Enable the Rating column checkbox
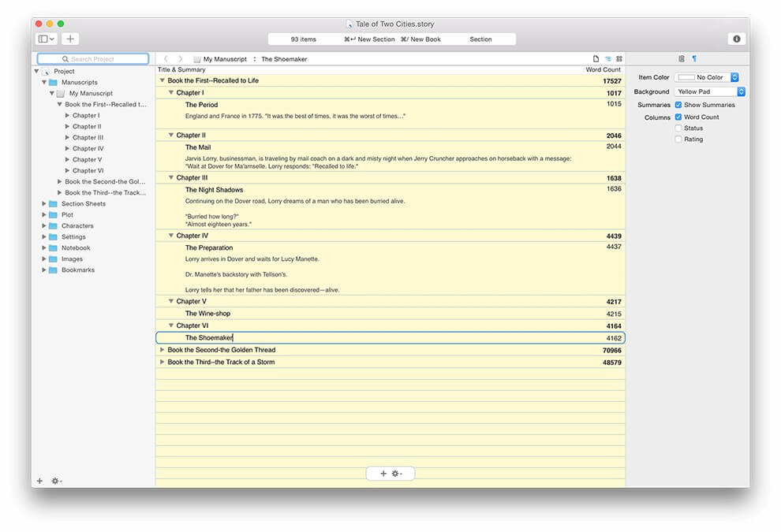The height and width of the screenshot is (532, 781). 678,140
